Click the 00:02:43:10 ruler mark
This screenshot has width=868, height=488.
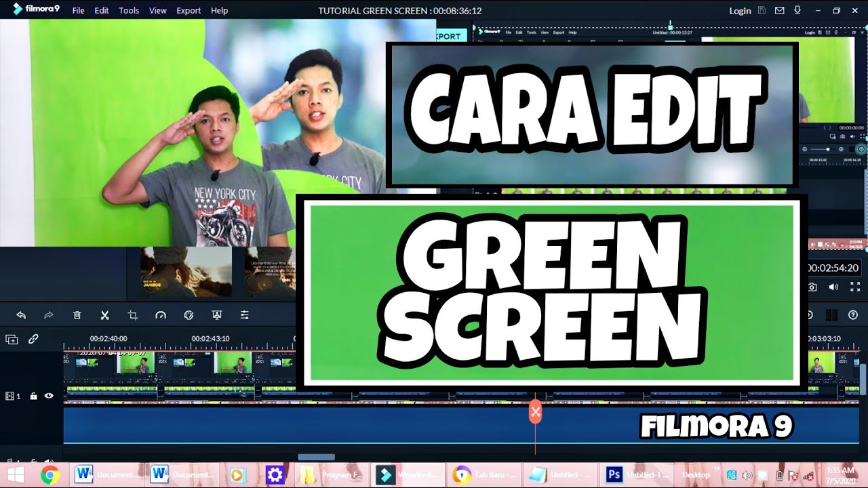pos(210,338)
